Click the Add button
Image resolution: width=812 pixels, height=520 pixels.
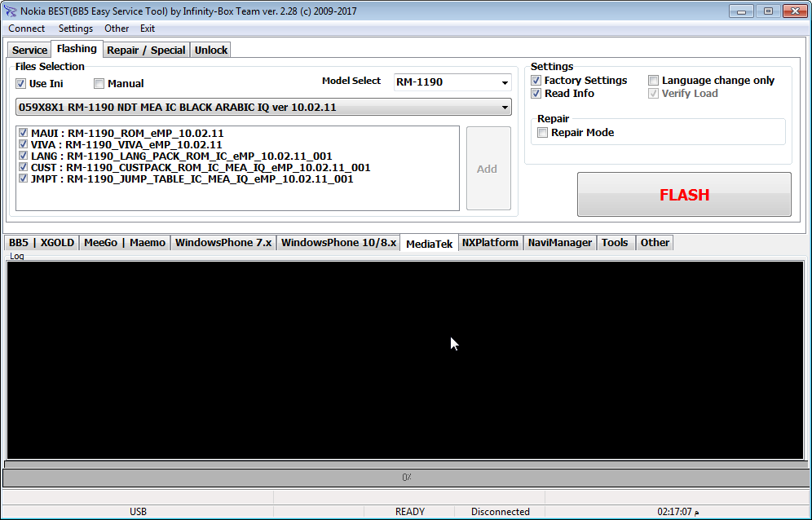pyautogui.click(x=488, y=169)
